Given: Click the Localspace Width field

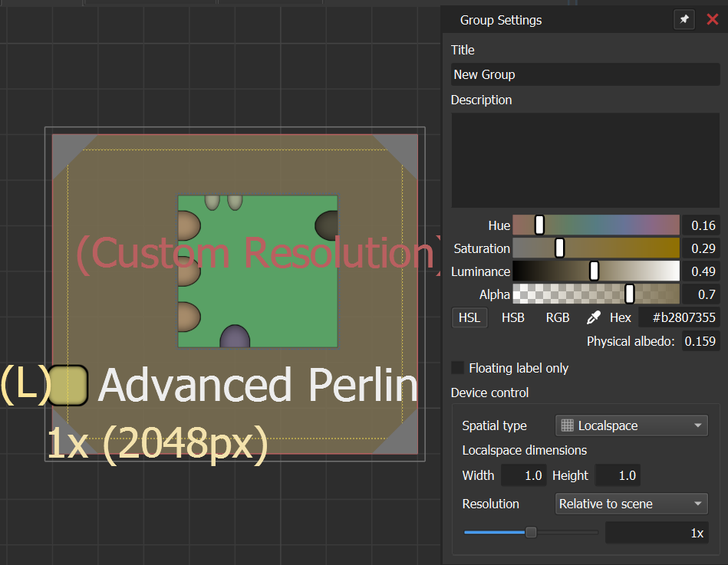Looking at the screenshot, I should click(x=523, y=475).
